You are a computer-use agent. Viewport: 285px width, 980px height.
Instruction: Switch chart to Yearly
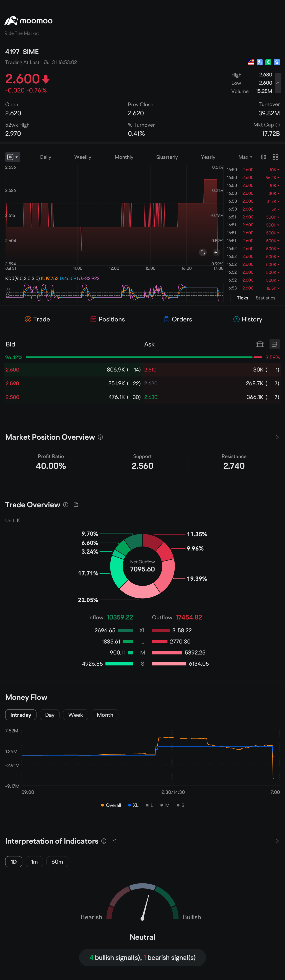(208, 157)
